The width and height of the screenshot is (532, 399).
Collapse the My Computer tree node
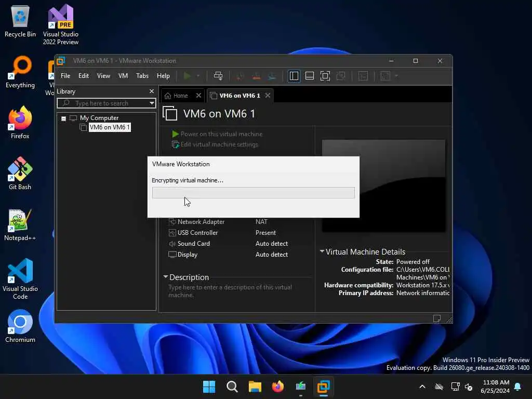pyautogui.click(x=63, y=118)
